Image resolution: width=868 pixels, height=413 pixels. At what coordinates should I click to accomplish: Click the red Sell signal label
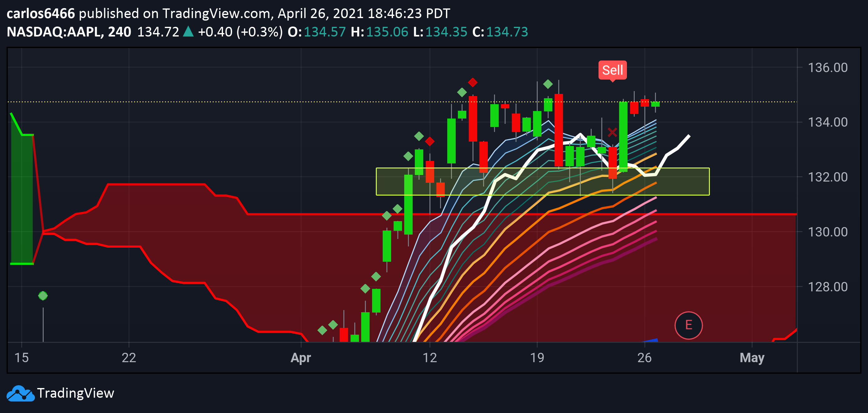point(612,70)
